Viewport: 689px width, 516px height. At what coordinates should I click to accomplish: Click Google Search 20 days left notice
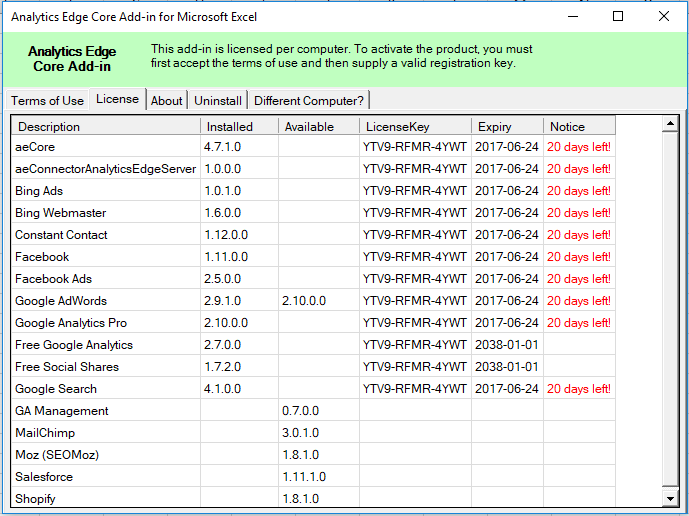click(579, 389)
